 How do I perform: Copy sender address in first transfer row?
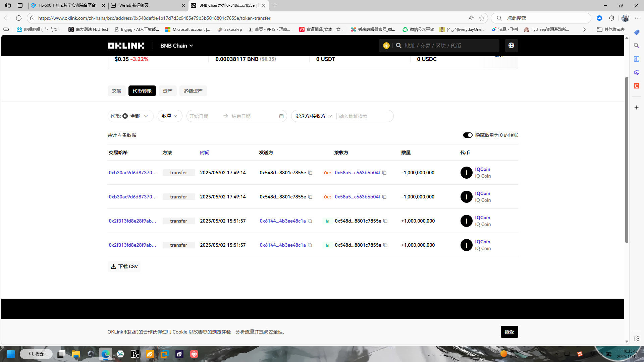(x=310, y=173)
